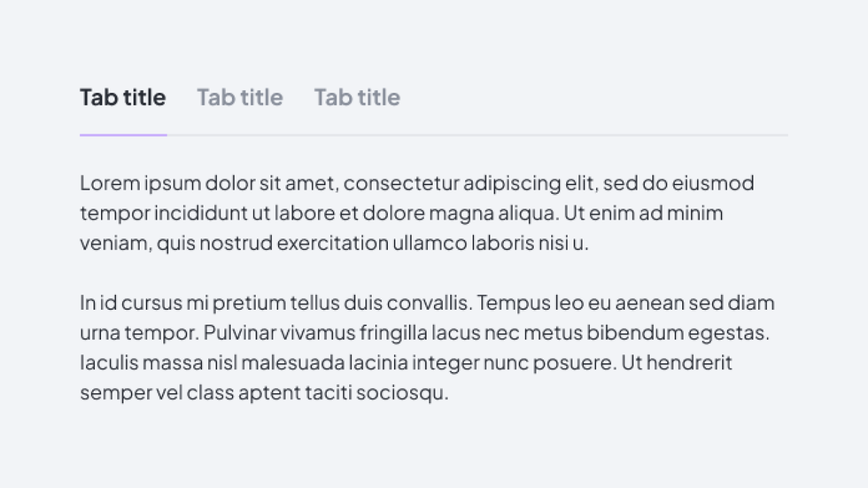The width and height of the screenshot is (868, 488).
Task: Click the purple active tab underline indicator
Action: (x=123, y=135)
